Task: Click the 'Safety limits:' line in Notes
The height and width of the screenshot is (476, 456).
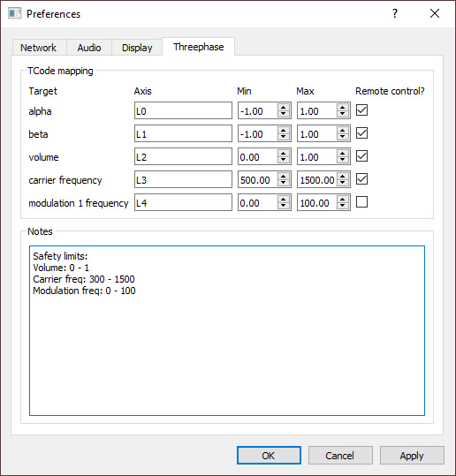Action: (60, 256)
